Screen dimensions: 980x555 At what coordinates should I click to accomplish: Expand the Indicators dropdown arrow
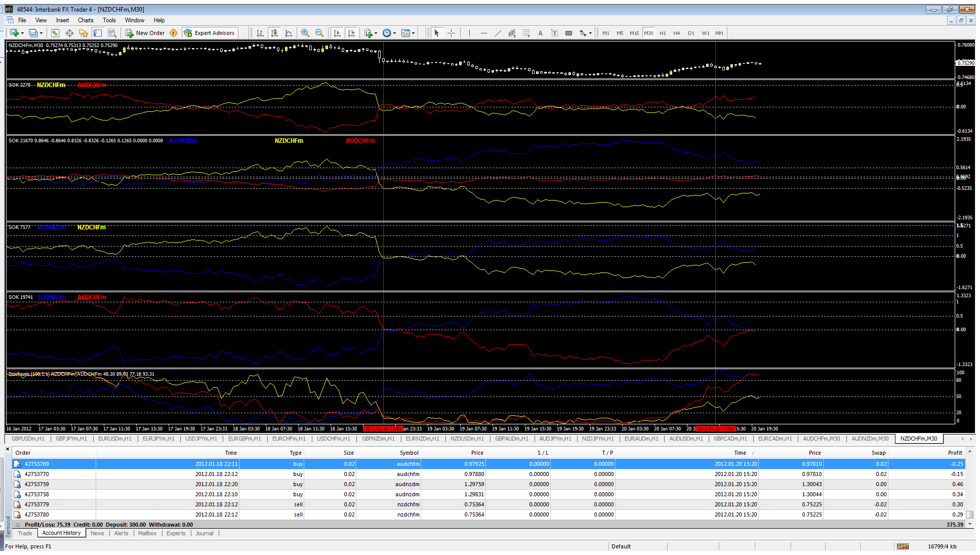376,33
